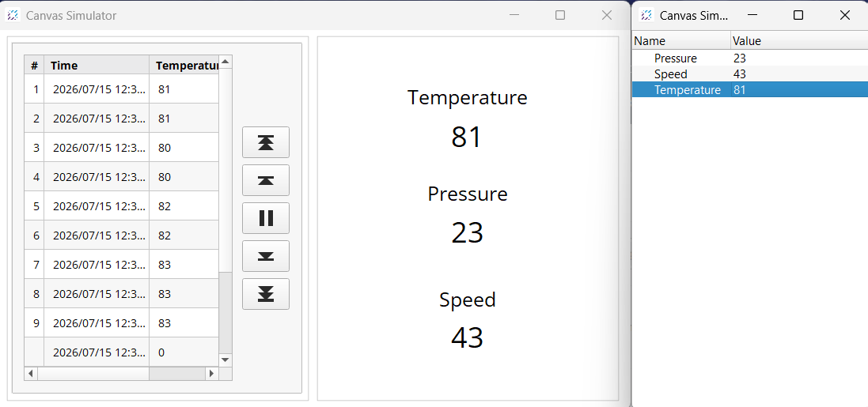Step down one record with single-down arrow

click(266, 256)
